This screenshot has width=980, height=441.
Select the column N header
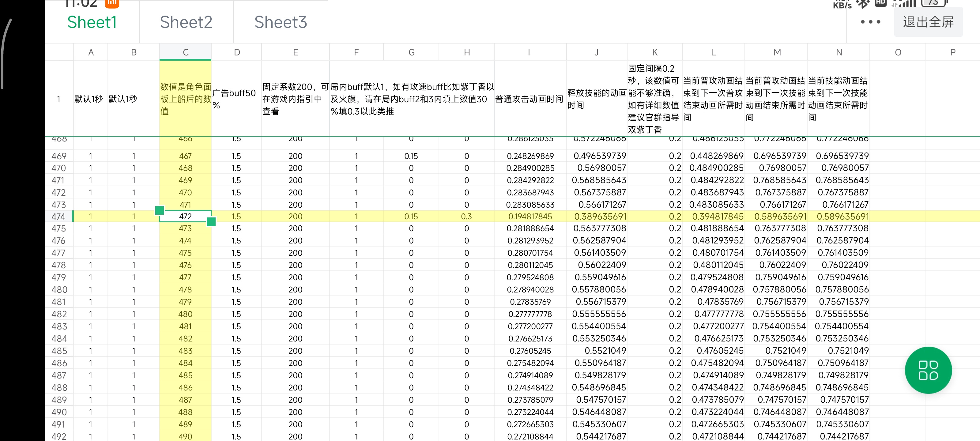pyautogui.click(x=839, y=52)
